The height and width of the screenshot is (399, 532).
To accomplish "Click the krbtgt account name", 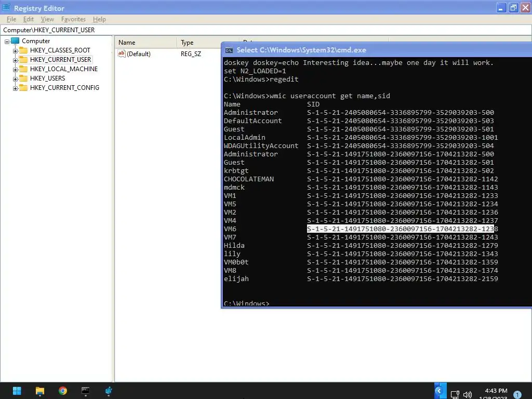I will [x=236, y=170].
